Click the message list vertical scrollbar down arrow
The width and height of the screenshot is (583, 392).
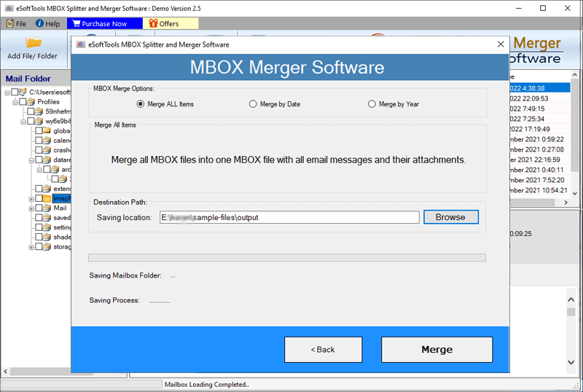pos(575,193)
